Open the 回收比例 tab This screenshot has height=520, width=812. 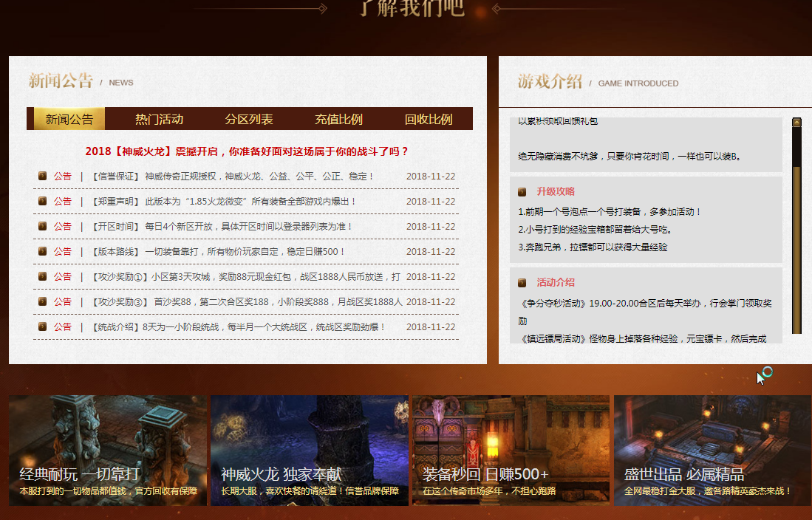[x=427, y=118]
